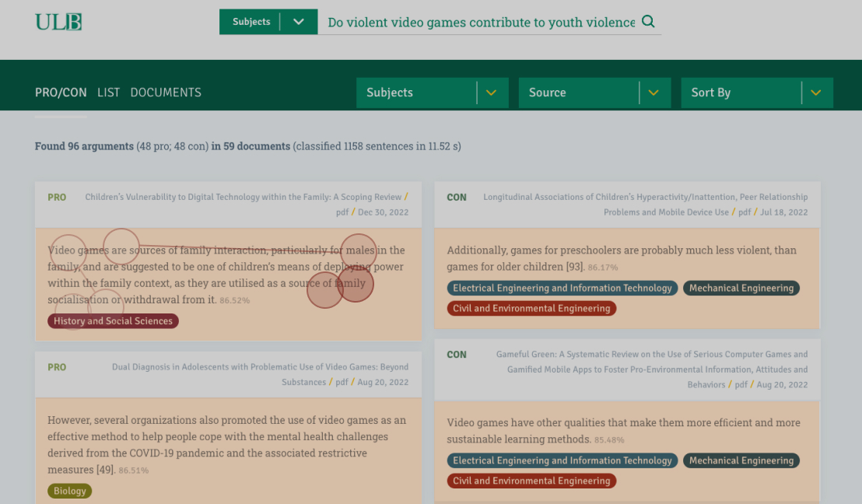Click the search query input field
The image size is (862, 504).
481,23
